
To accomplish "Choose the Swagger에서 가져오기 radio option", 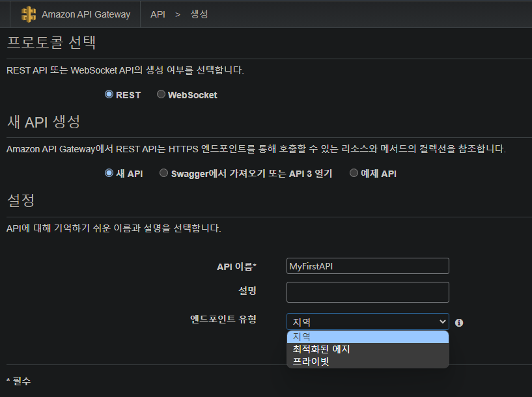I will click(164, 173).
